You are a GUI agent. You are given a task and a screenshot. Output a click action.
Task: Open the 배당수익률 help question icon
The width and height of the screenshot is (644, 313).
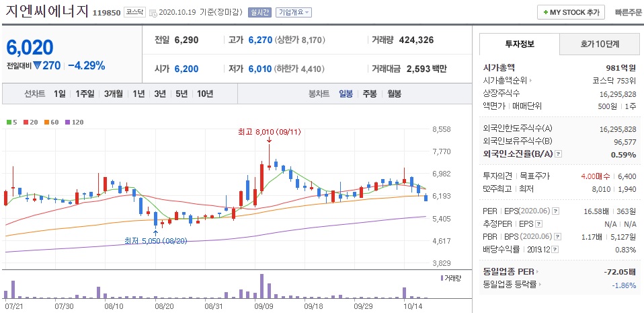click(x=556, y=250)
